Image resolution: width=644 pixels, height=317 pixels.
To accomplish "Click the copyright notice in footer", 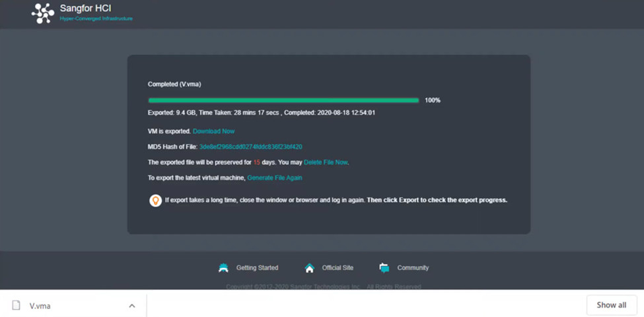I will click(324, 287).
